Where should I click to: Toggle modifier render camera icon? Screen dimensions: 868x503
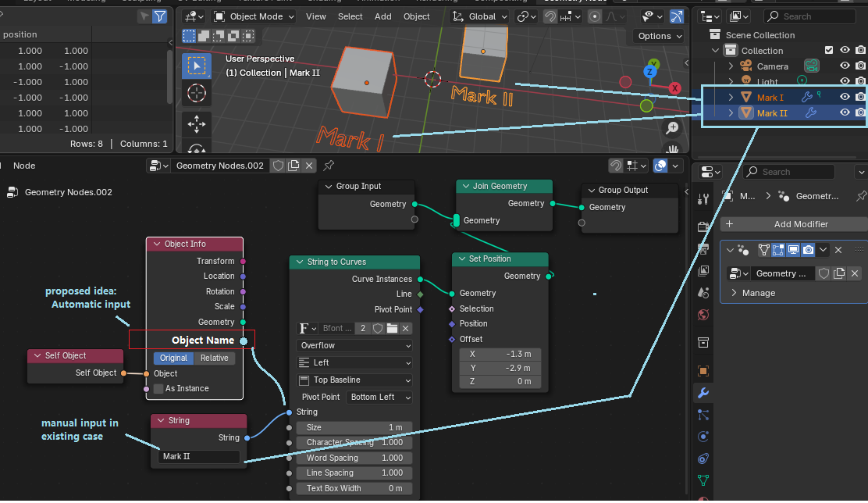(808, 251)
